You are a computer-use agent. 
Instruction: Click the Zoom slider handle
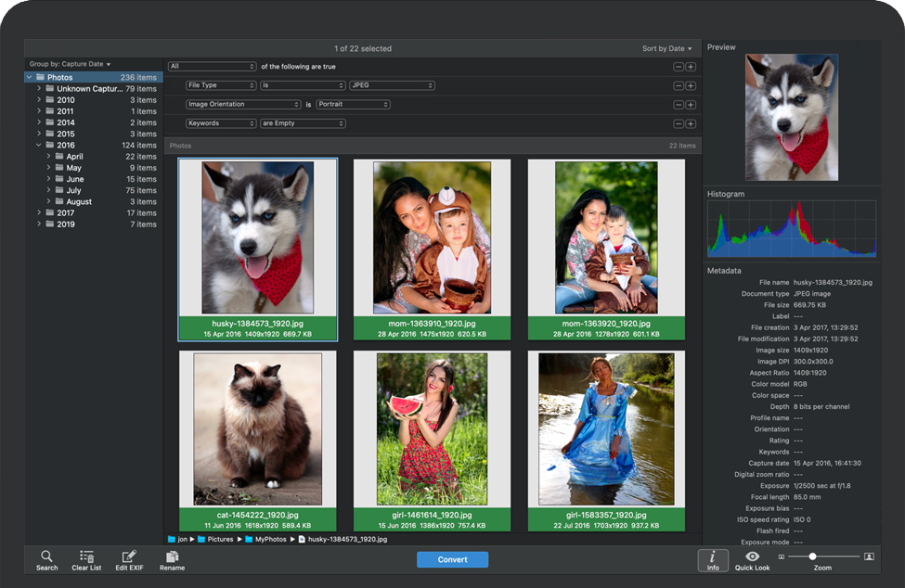pos(812,556)
